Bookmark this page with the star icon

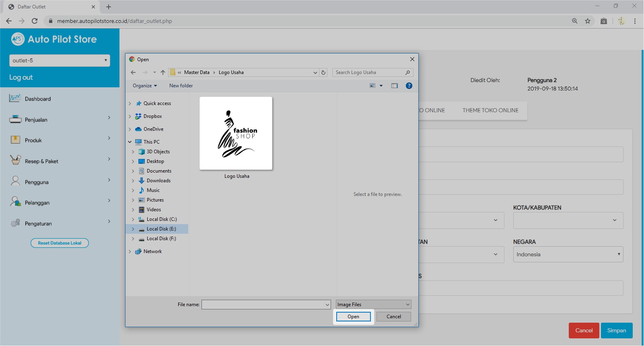coord(587,21)
